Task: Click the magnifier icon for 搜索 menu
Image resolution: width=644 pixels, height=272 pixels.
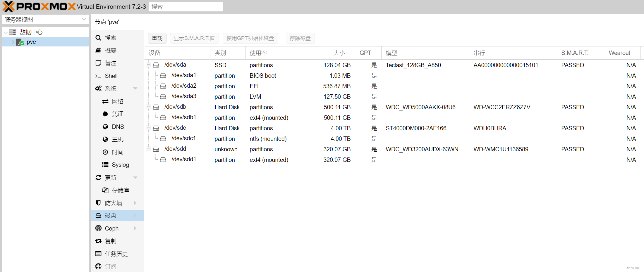Action: coord(98,38)
